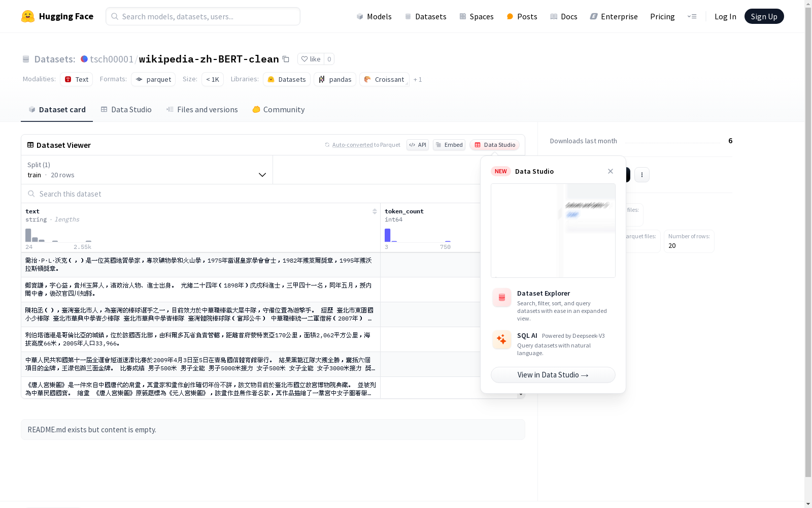Click the parquet format tag
Viewport: 812px width, 508px height.
tap(153, 79)
